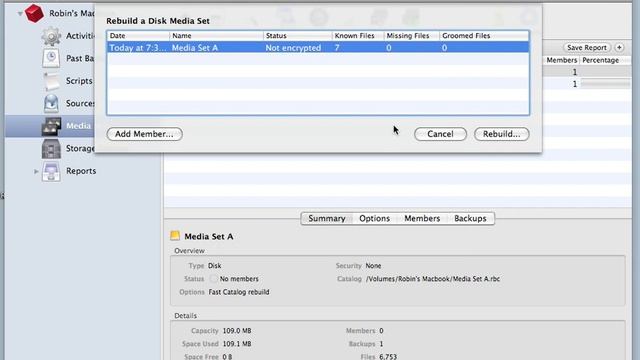Screen dimensions: 640x360
Task: Sort by Groomed Files column header
Action: point(484,36)
